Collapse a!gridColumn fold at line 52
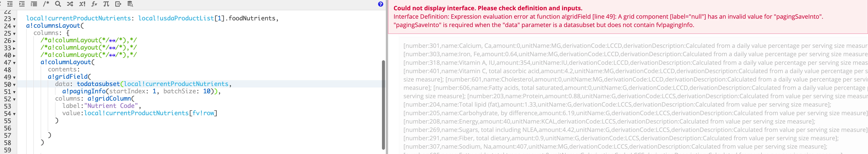The image size is (868, 154). tap(14, 99)
